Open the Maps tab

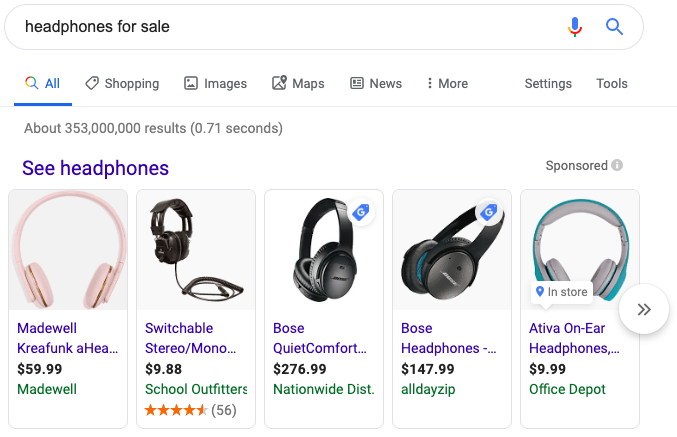298,83
